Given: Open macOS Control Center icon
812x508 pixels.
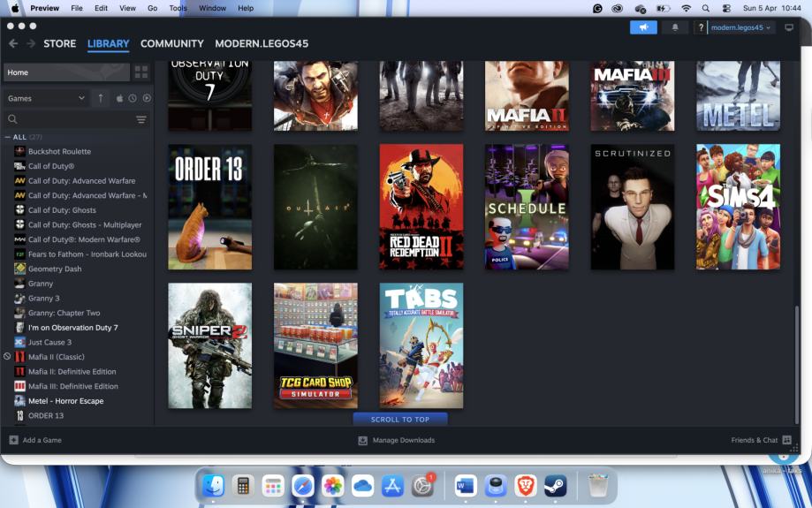Looking at the screenshot, I should [x=726, y=8].
